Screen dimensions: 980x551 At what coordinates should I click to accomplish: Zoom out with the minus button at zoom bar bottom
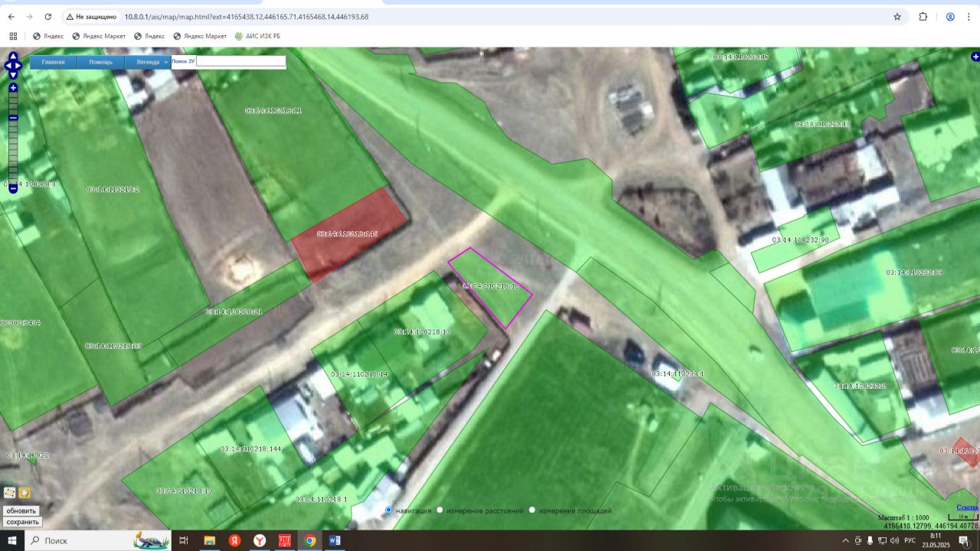(13, 188)
